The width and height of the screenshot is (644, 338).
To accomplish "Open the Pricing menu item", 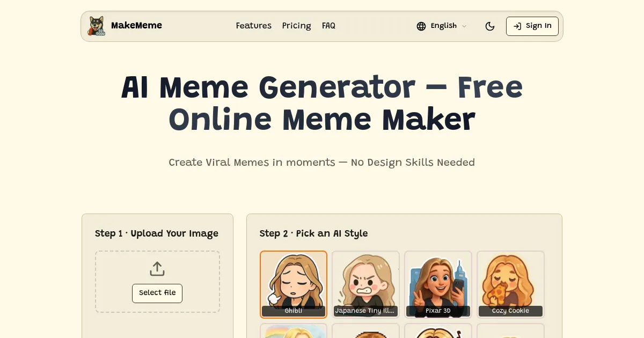I will tap(297, 26).
